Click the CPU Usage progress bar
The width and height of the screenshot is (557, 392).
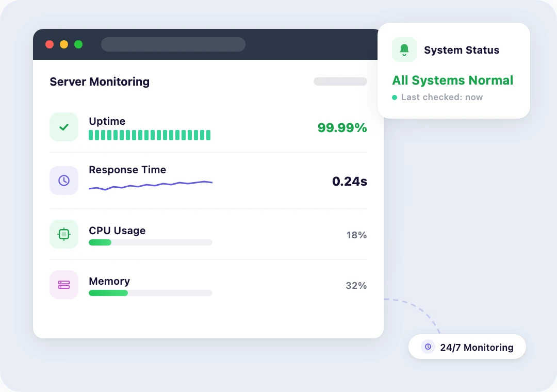coord(150,242)
